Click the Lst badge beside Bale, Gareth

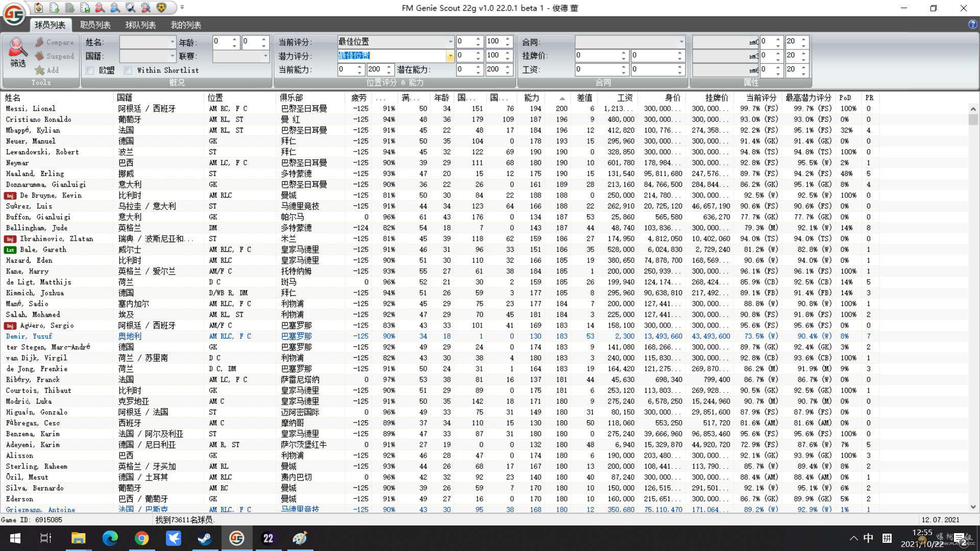[x=10, y=250]
